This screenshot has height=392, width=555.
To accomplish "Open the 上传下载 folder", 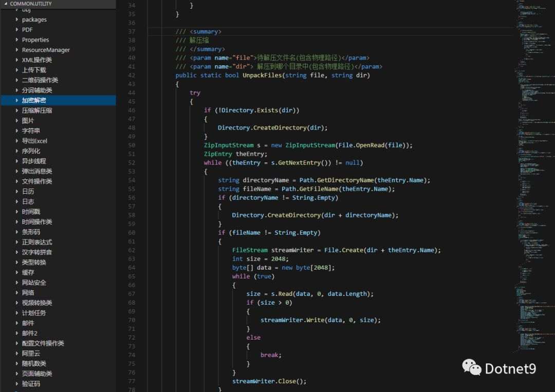I will (x=34, y=70).
